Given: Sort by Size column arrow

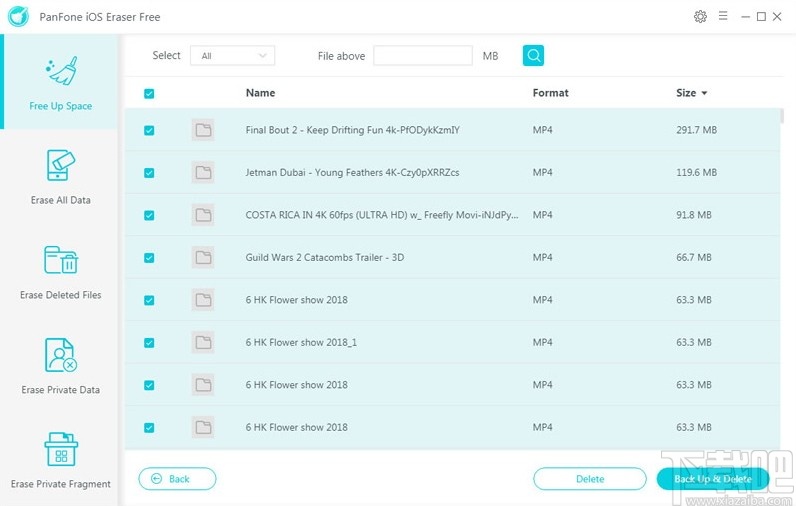Looking at the screenshot, I should [704, 94].
